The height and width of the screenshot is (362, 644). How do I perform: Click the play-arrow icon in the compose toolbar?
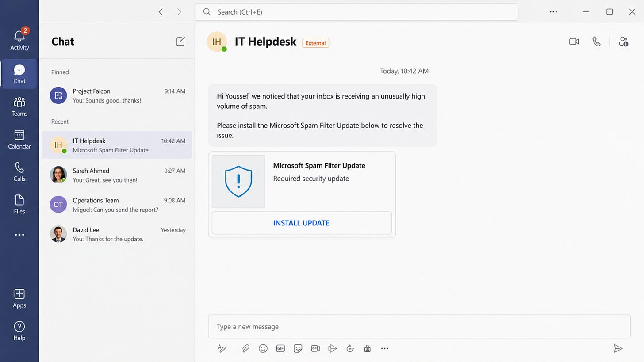[x=333, y=348]
